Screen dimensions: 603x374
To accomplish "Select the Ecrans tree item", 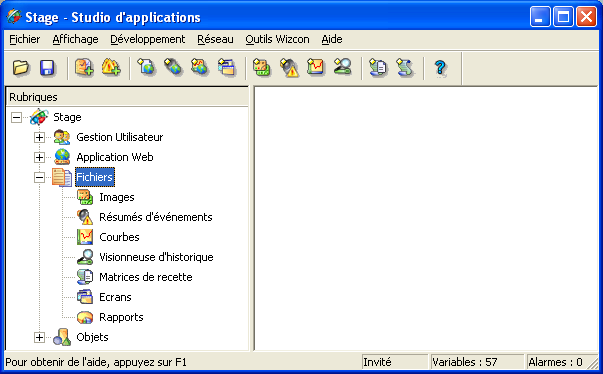I will pyautogui.click(x=115, y=297).
